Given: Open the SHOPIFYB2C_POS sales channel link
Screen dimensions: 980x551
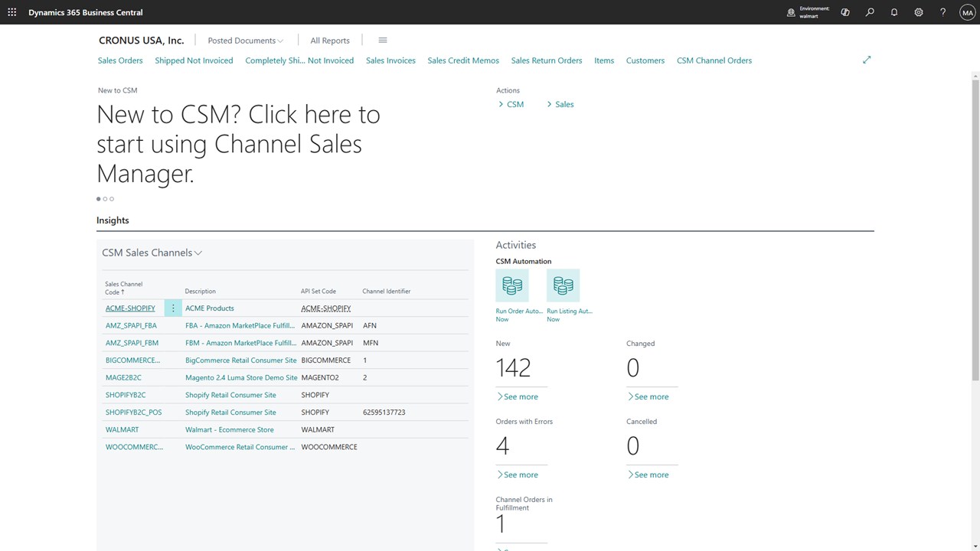Looking at the screenshot, I should [134, 412].
